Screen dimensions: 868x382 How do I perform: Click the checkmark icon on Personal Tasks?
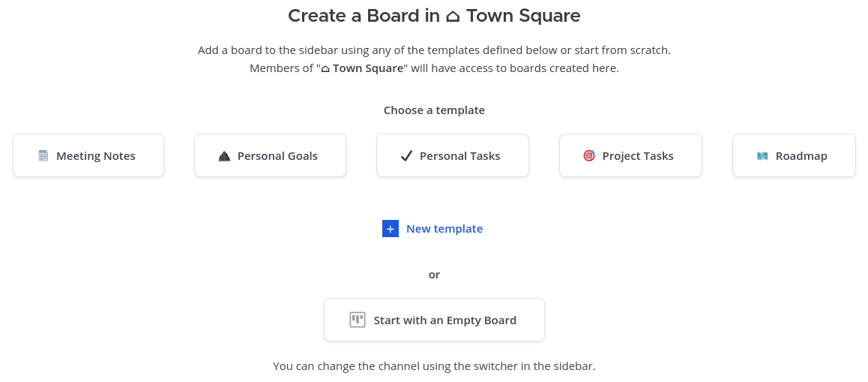pyautogui.click(x=406, y=156)
